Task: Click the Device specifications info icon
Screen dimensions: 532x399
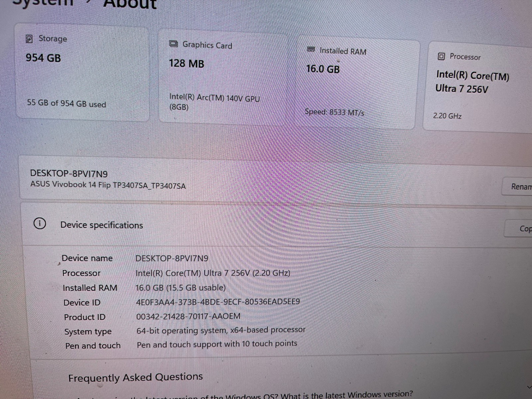Action: coord(40,223)
